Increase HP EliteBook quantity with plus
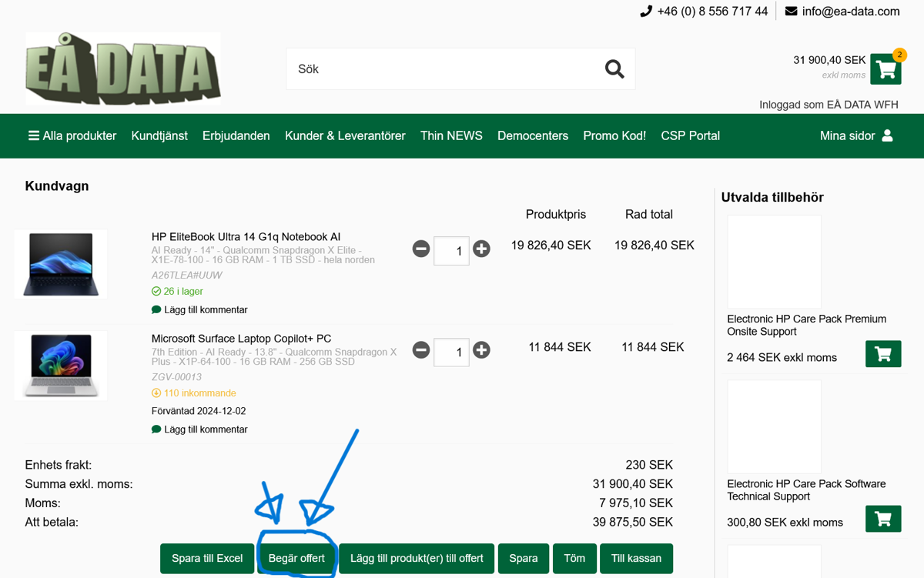 (x=481, y=249)
